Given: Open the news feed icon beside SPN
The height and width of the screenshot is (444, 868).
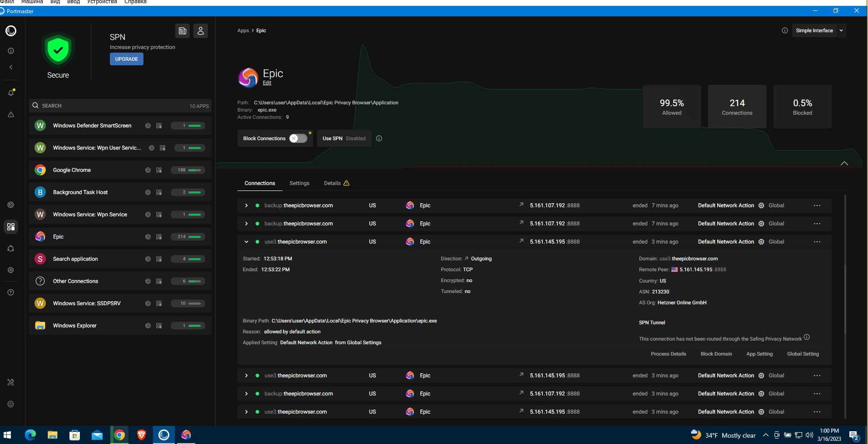Looking at the screenshot, I should (x=182, y=31).
